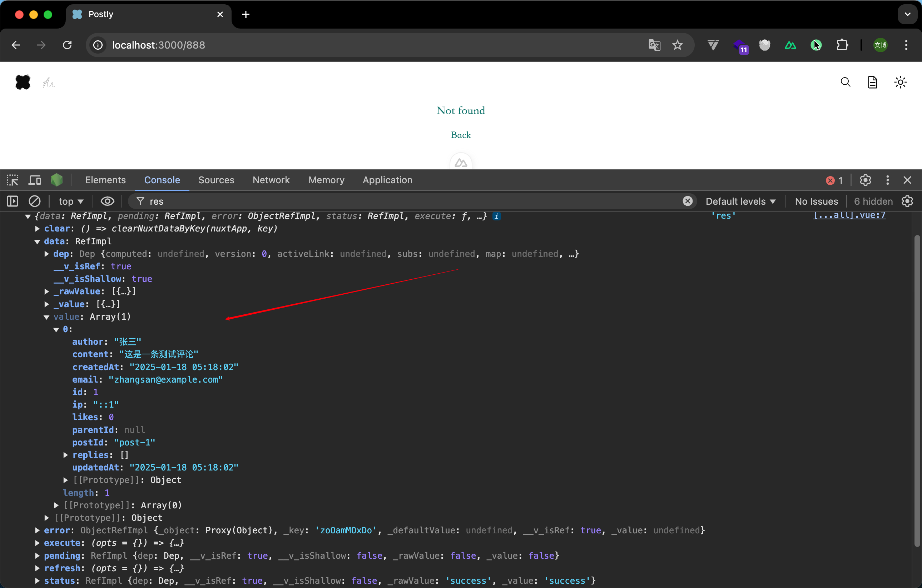Click the Google Translate icon in address bar
Screen dimensions: 922x588
click(x=654, y=45)
